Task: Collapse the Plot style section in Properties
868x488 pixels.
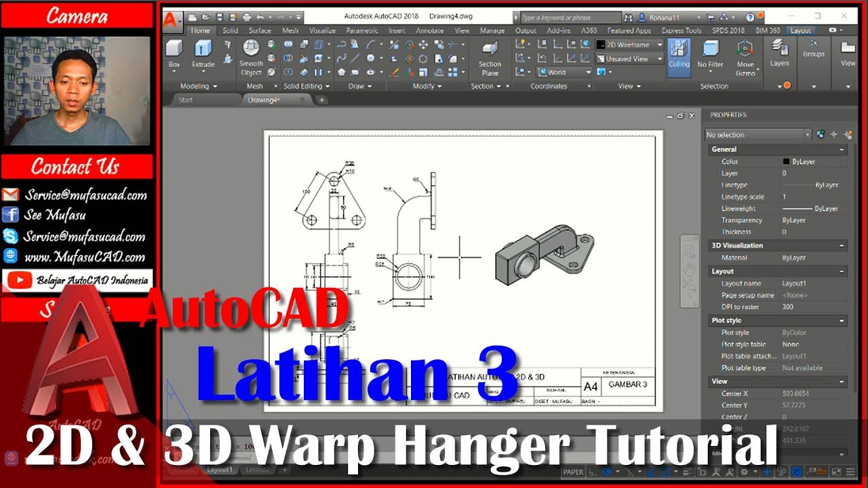Action: 842,321
